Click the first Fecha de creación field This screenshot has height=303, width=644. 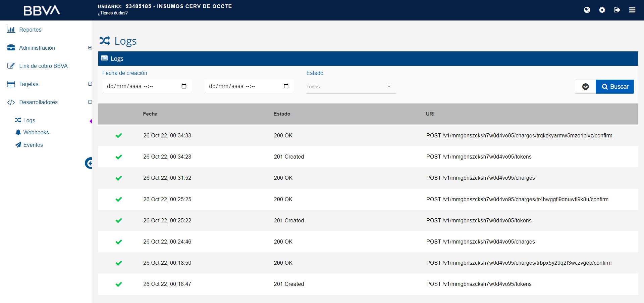[x=147, y=86]
